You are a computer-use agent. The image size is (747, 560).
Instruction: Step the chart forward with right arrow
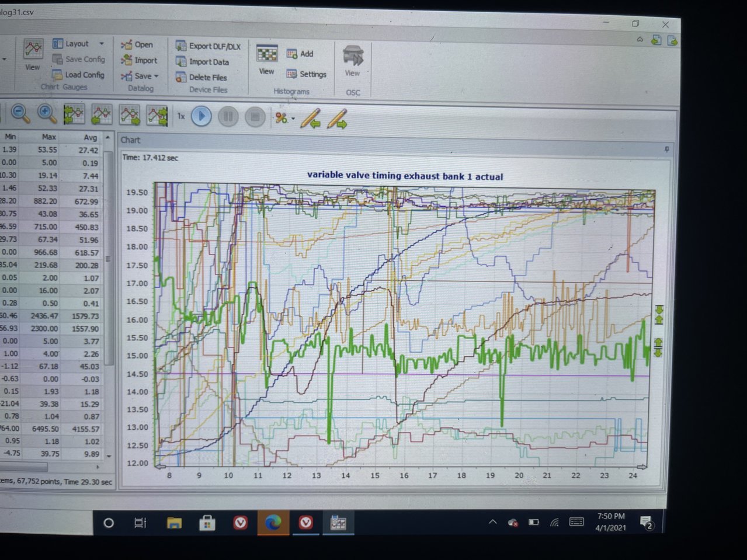(x=130, y=116)
